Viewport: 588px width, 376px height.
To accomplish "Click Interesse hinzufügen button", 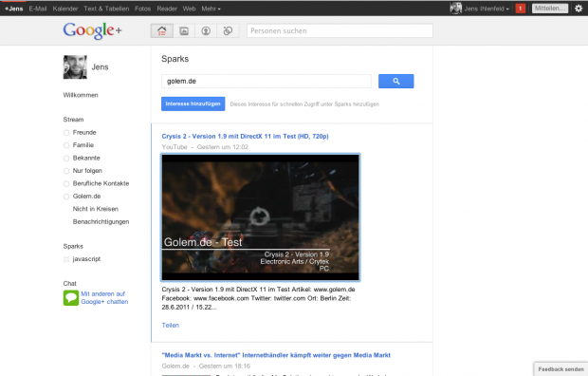I will pos(193,104).
